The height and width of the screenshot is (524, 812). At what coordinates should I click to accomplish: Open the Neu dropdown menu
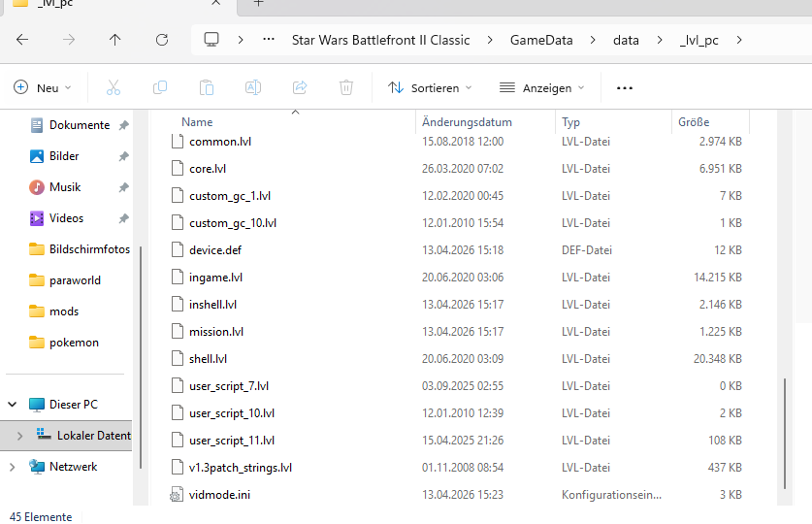43,88
